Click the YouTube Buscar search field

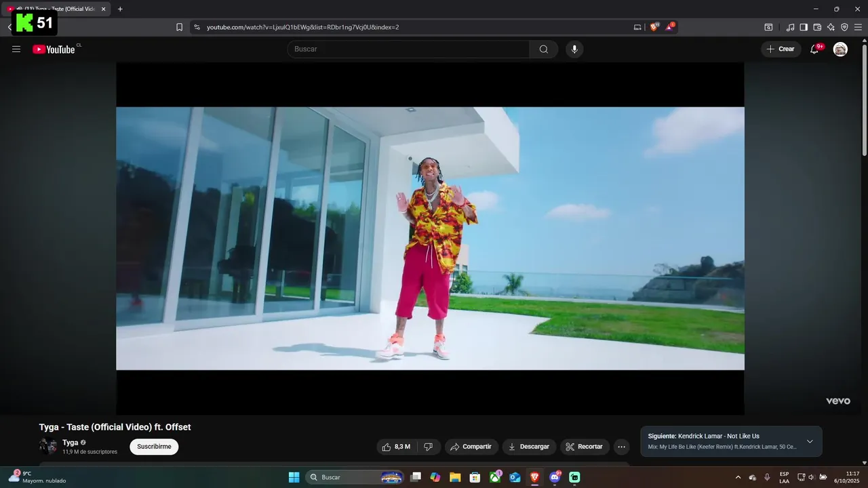click(408, 49)
